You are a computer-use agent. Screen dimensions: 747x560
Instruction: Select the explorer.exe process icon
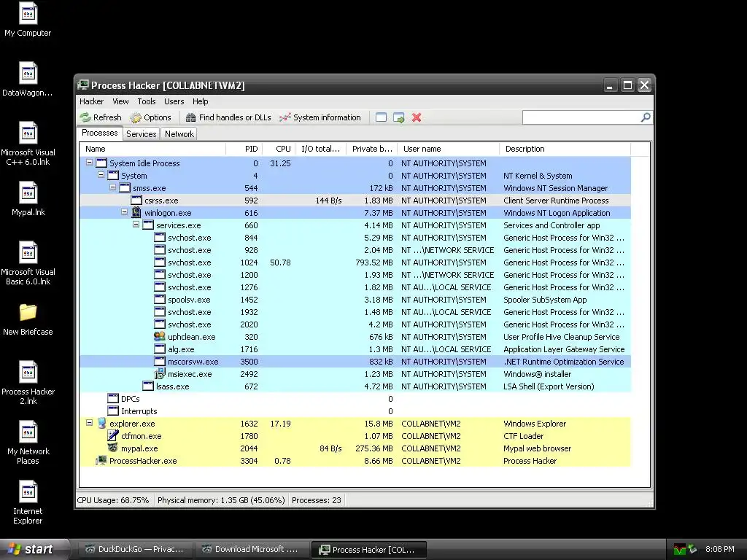[x=101, y=423]
